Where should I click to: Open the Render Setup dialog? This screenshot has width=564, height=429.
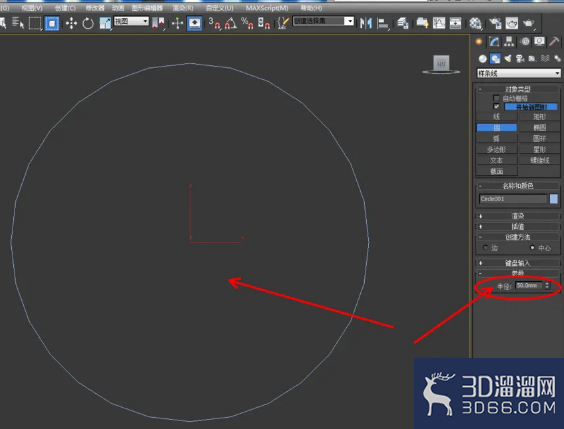coord(495,24)
